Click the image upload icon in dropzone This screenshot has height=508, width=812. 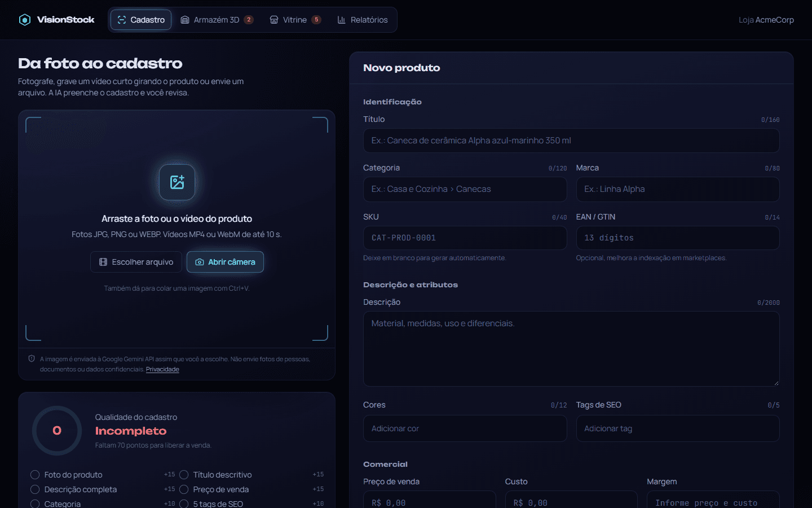[177, 182]
